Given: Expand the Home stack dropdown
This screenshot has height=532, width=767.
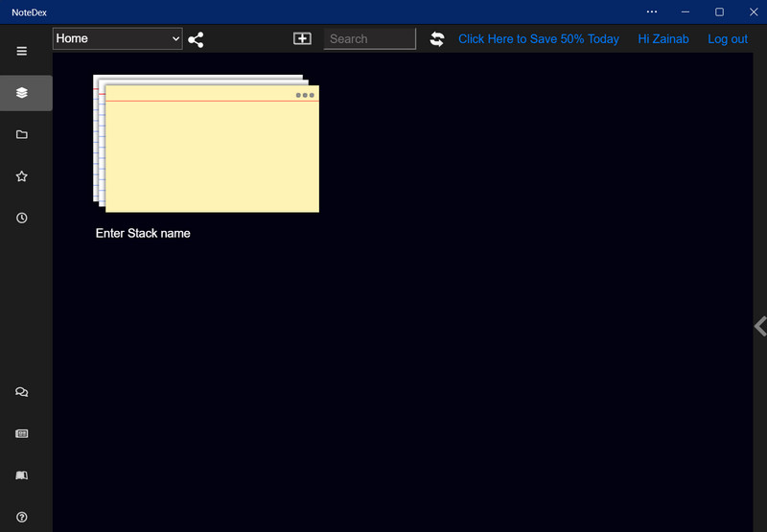Looking at the screenshot, I should click(117, 38).
